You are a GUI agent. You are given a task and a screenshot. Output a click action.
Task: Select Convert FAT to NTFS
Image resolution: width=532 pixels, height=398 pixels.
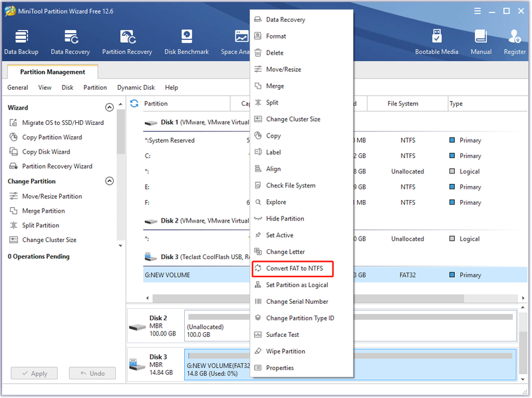pyautogui.click(x=293, y=268)
